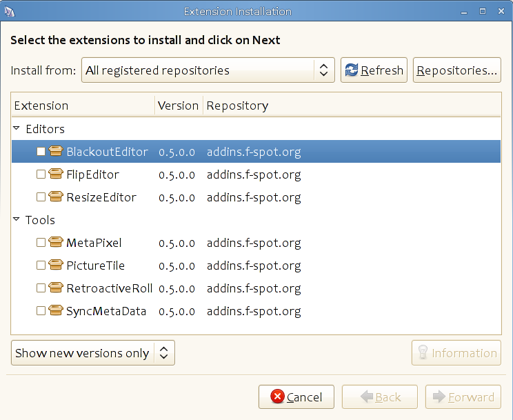This screenshot has width=513, height=420.
Task: Click the PictureTile package icon
Action: [x=56, y=265]
